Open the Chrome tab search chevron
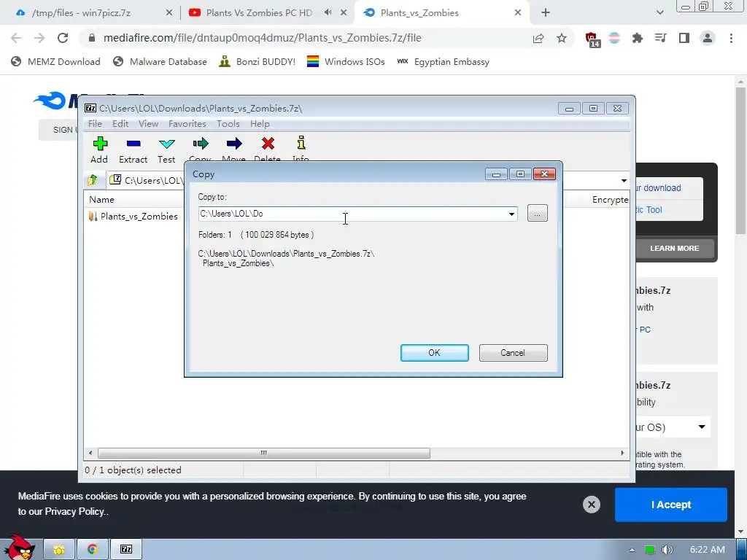Image resolution: width=747 pixels, height=560 pixels. coord(659,13)
